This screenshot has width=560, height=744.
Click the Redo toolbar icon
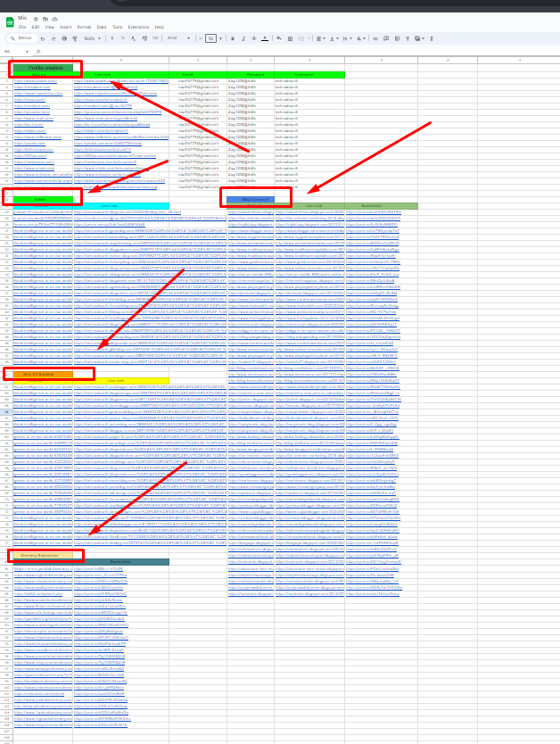point(54,38)
